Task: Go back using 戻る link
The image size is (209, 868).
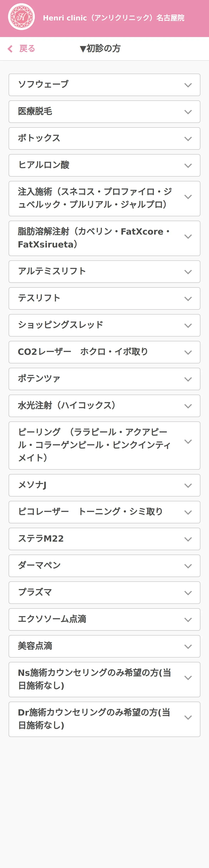Action: pos(27,49)
